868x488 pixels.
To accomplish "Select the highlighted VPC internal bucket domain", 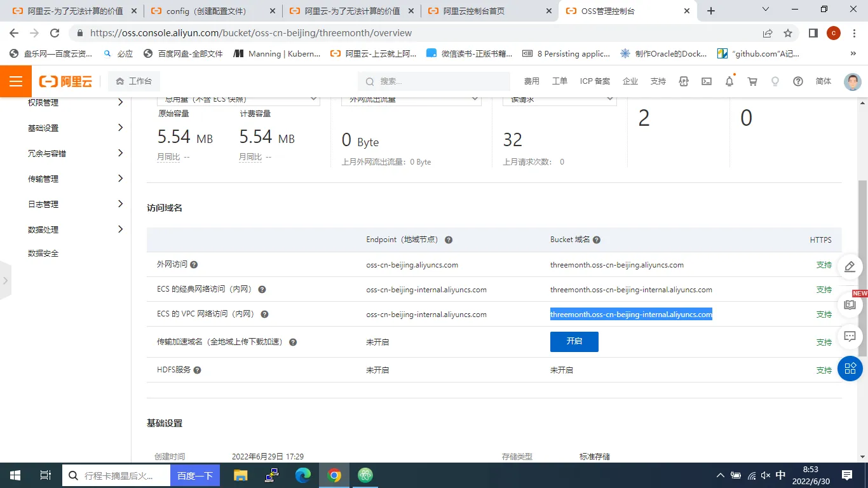I will coord(631,315).
